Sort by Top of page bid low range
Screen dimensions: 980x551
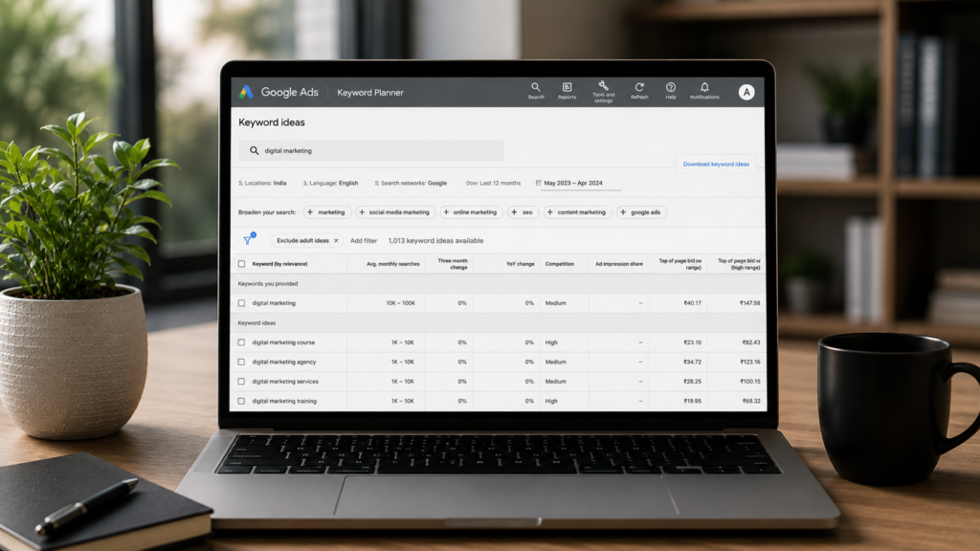[680, 264]
